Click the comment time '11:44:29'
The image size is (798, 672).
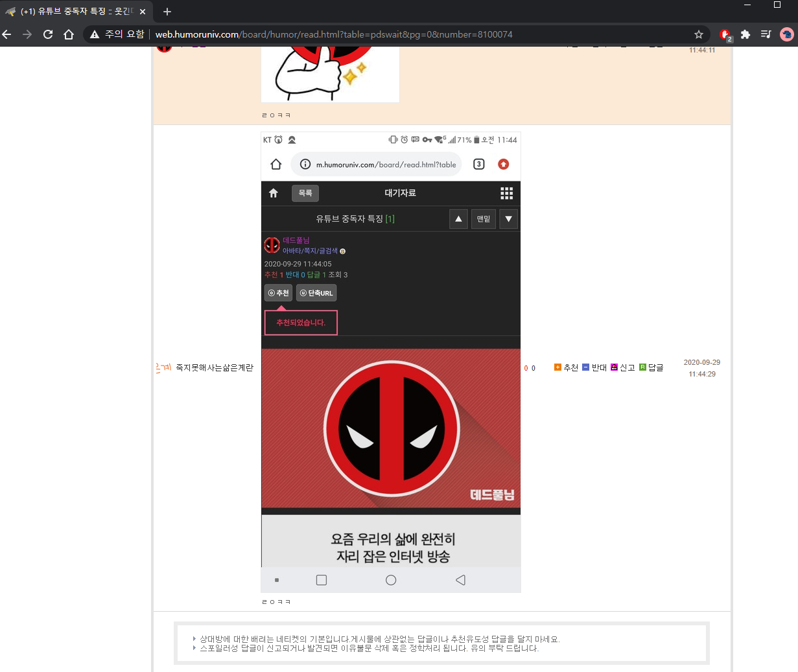(702, 374)
